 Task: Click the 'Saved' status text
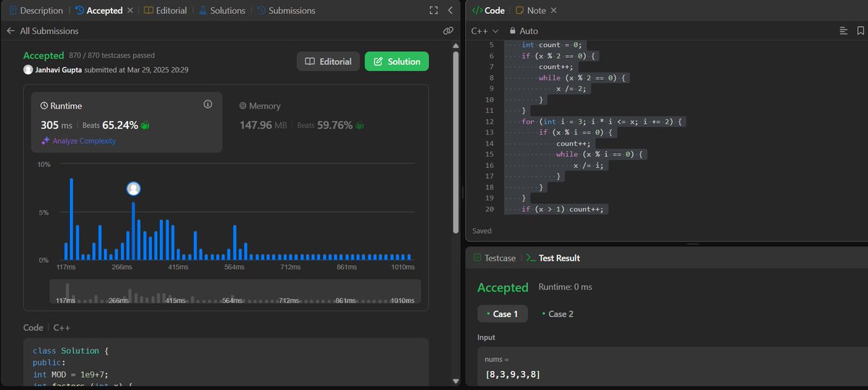click(482, 231)
